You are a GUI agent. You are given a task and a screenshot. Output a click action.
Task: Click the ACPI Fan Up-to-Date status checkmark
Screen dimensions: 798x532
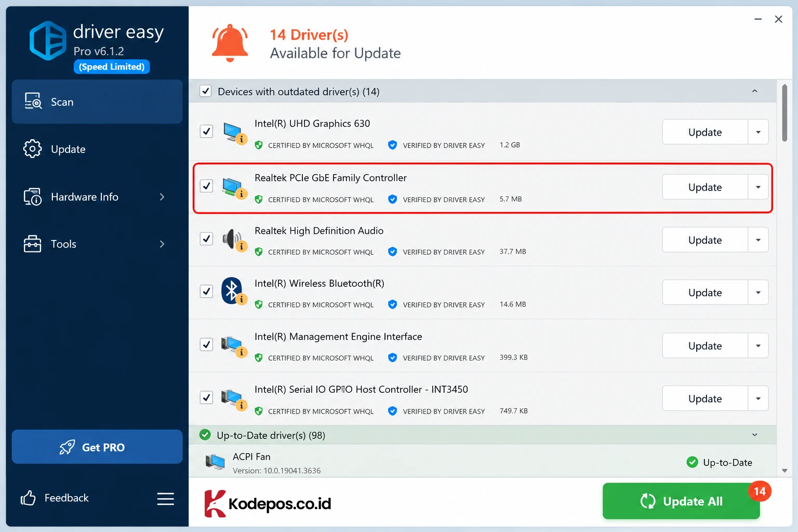click(692, 462)
